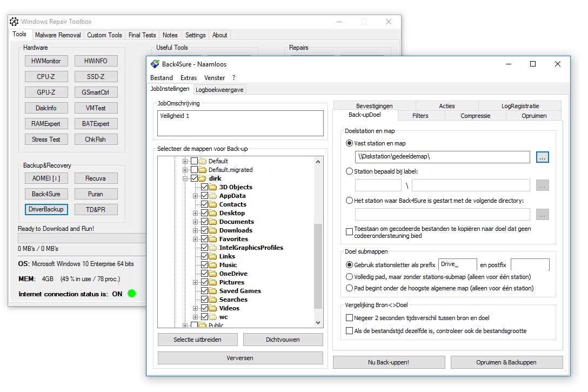Screen dimensions: 588x392
Task: Click browse button beside Diskstation path field
Action: (x=542, y=157)
